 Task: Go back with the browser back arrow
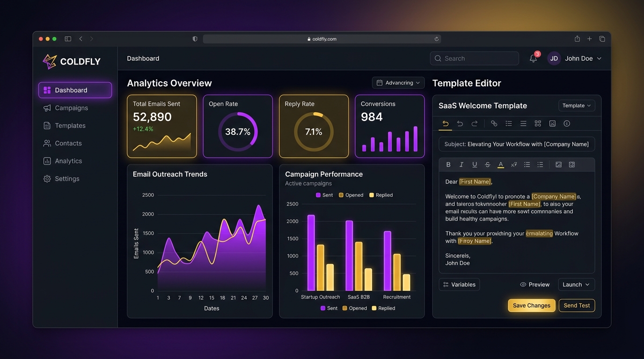tap(81, 39)
